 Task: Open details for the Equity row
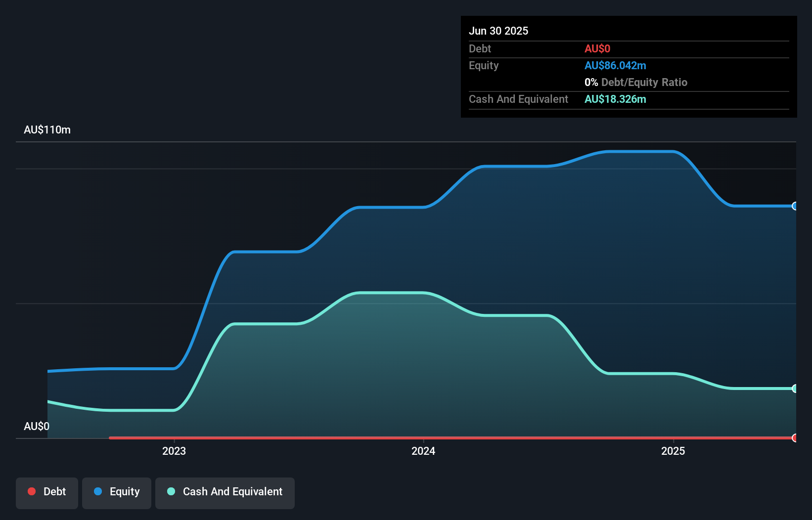[483, 65]
